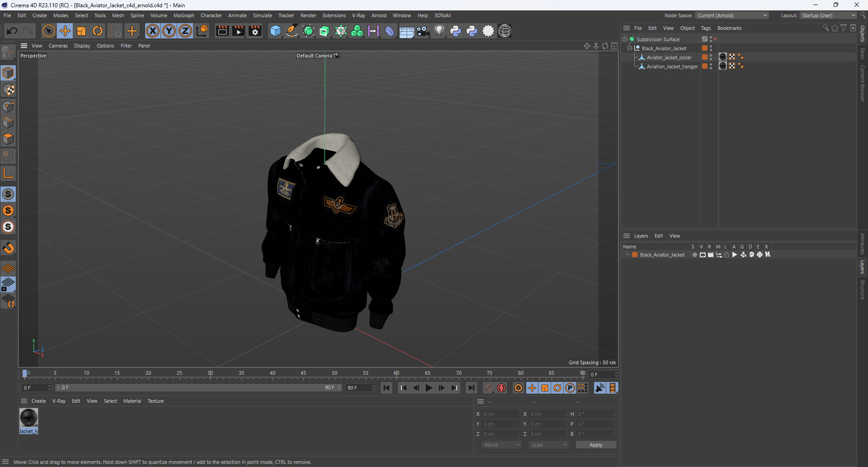
Task: Toggle Z axis lock
Action: [x=185, y=31]
